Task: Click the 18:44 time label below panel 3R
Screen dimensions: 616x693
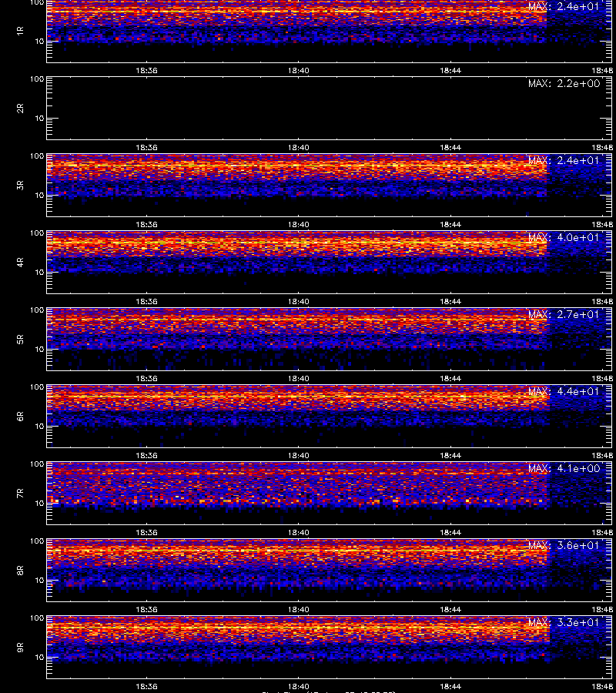Action: pyautogui.click(x=450, y=225)
